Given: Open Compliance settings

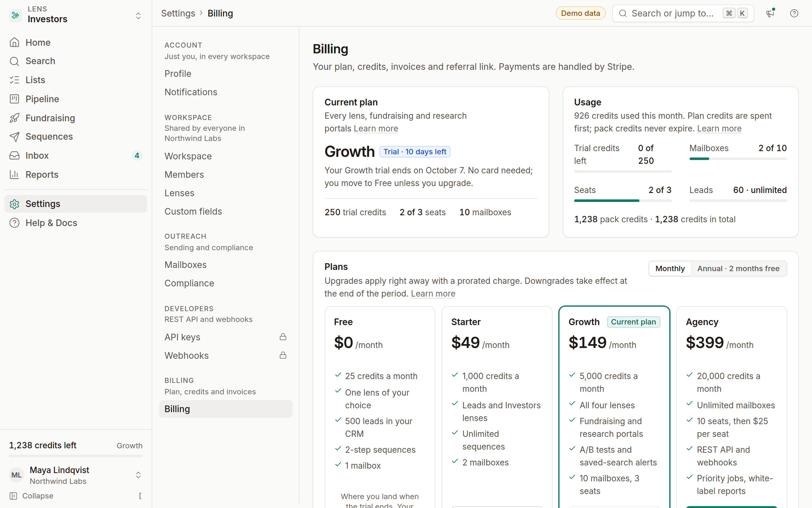Looking at the screenshot, I should point(226,283).
